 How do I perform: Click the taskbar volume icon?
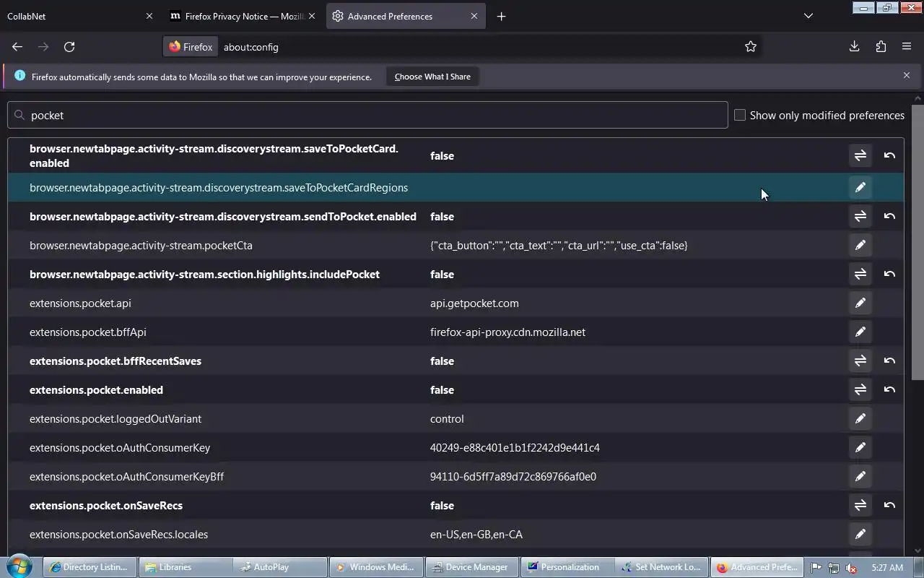(x=851, y=568)
